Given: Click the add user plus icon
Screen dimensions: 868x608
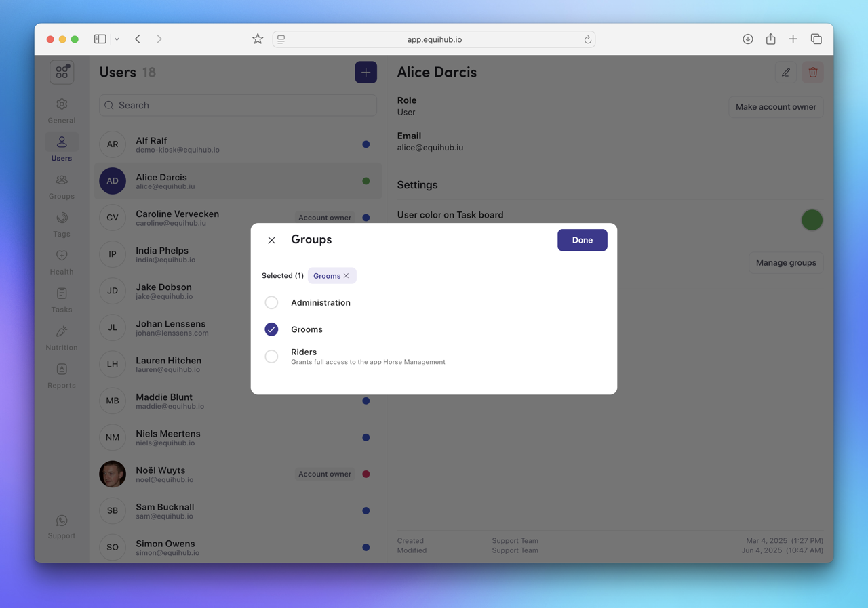Looking at the screenshot, I should pos(366,73).
